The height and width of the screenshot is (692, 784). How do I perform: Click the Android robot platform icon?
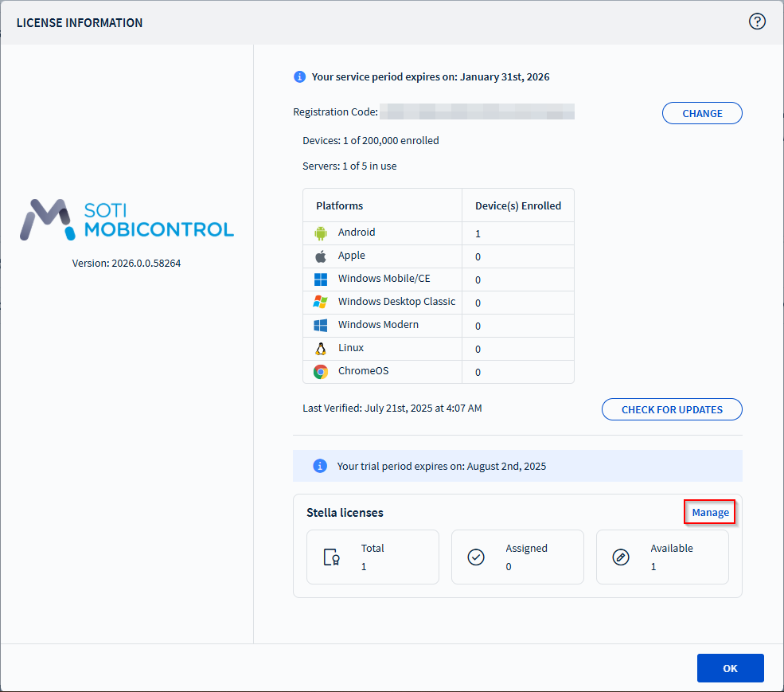pos(321,233)
